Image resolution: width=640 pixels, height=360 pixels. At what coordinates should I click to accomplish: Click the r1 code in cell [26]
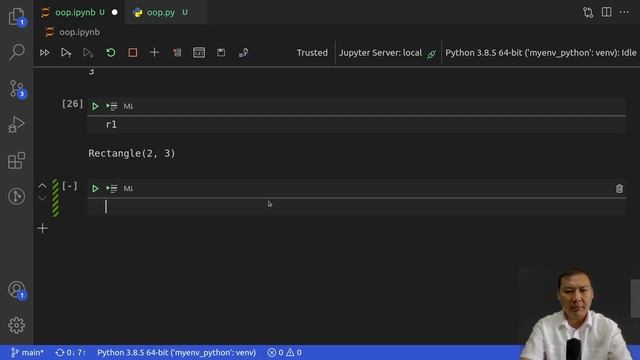pos(111,124)
